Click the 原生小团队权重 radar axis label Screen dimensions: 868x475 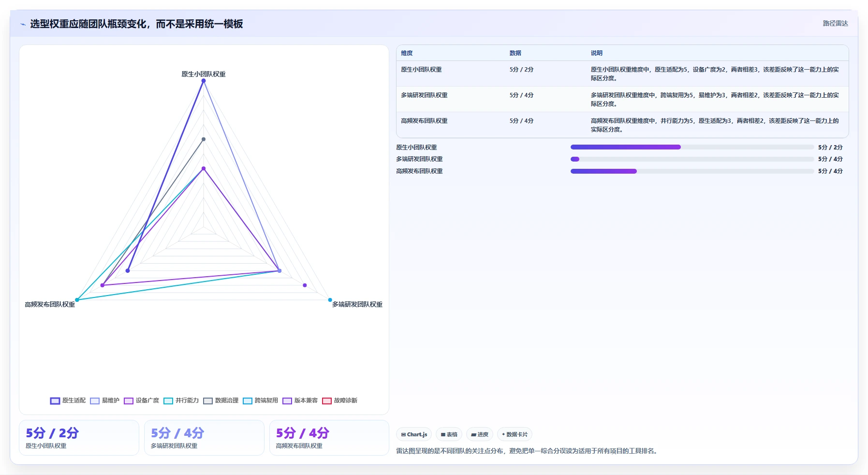pos(204,74)
